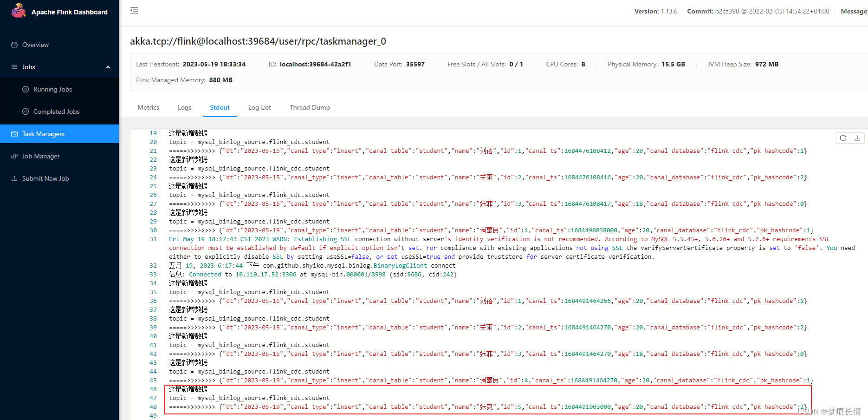This screenshot has height=420, width=868.
Task: Click the Task Managers schedule icon
Action: click(14, 134)
